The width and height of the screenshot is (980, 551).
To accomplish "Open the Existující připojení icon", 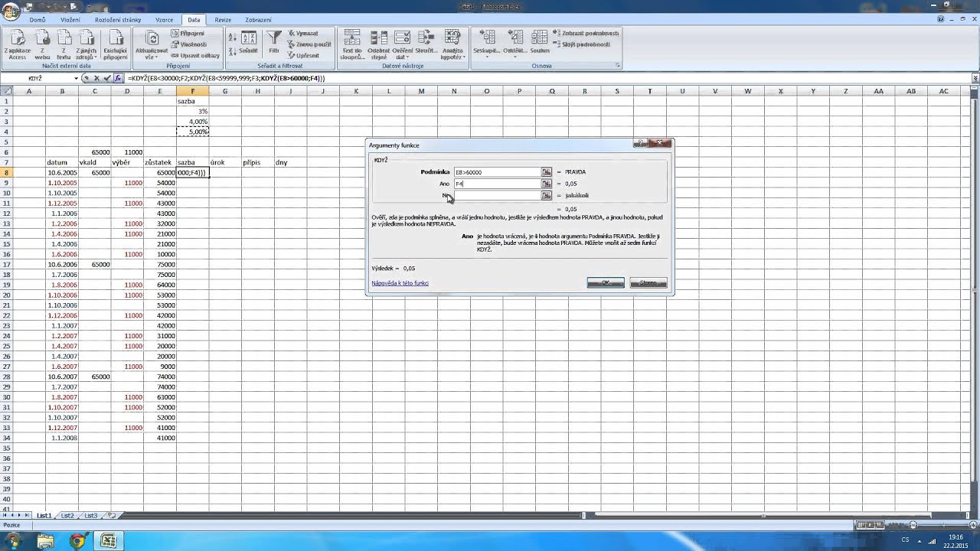I will [x=115, y=44].
